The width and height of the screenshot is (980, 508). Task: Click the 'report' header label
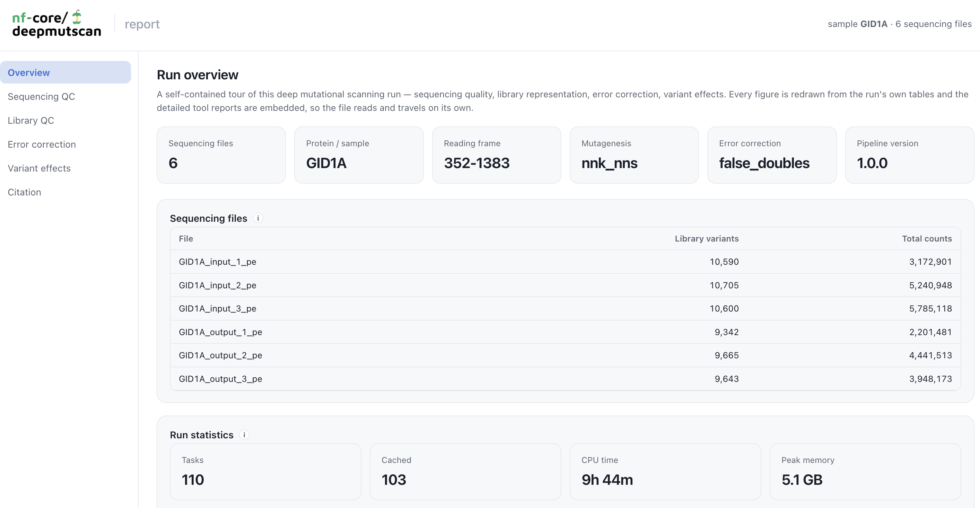[x=142, y=24]
